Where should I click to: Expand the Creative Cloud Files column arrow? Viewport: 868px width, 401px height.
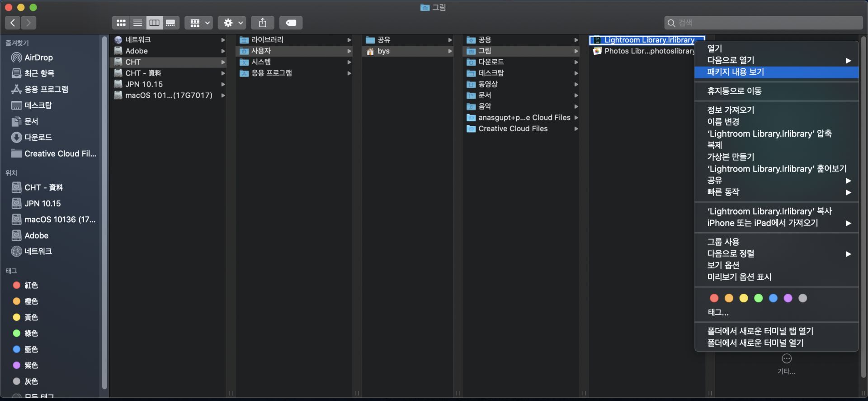(x=576, y=129)
